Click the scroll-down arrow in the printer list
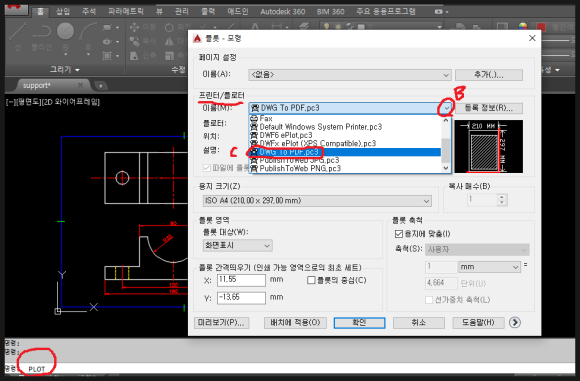Screen dimensions: 580x381 click(446, 168)
